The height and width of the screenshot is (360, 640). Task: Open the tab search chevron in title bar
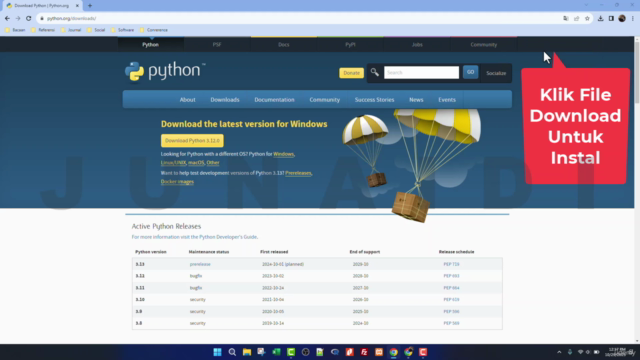click(587, 5)
